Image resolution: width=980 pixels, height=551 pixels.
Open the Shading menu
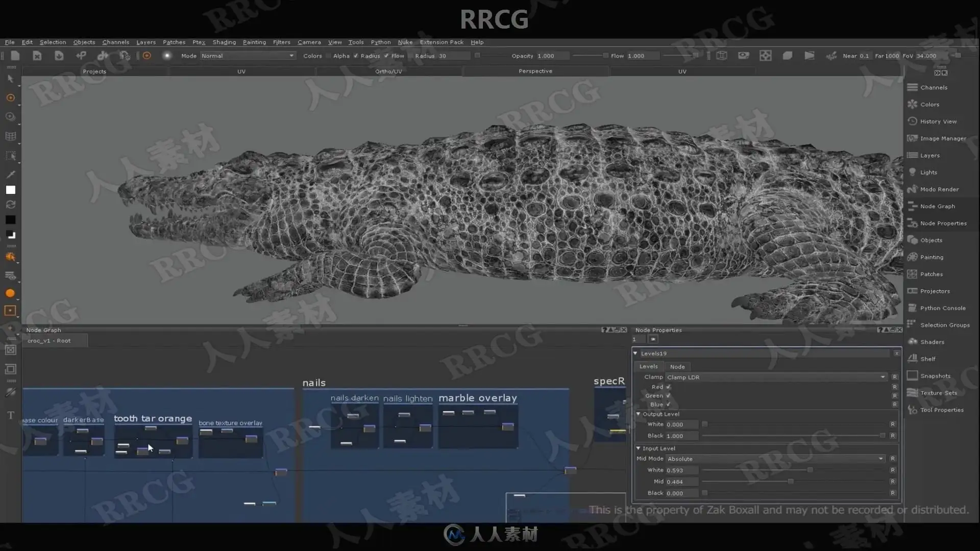pos(224,42)
